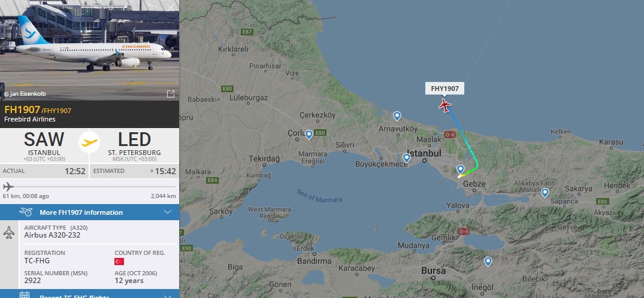Click the red FHY1907 airplane icon

445,105
